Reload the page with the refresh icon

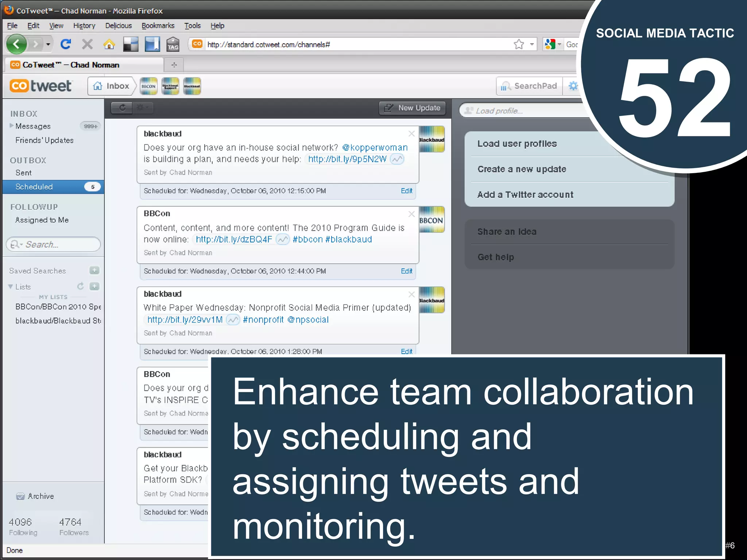click(x=66, y=44)
